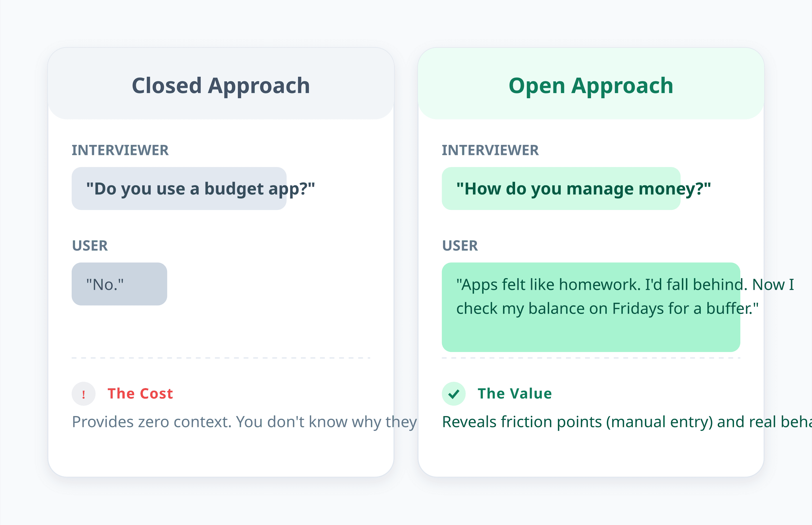Click the INTERVIEWER label in Closed Approach card
Image resolution: width=812 pixels, height=525 pixels.
click(x=120, y=150)
